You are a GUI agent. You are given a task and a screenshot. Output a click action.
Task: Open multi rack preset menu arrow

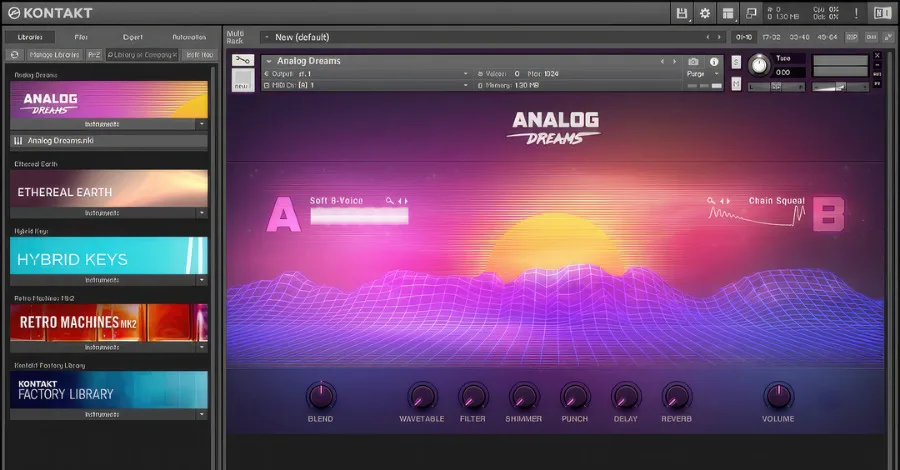[x=266, y=37]
